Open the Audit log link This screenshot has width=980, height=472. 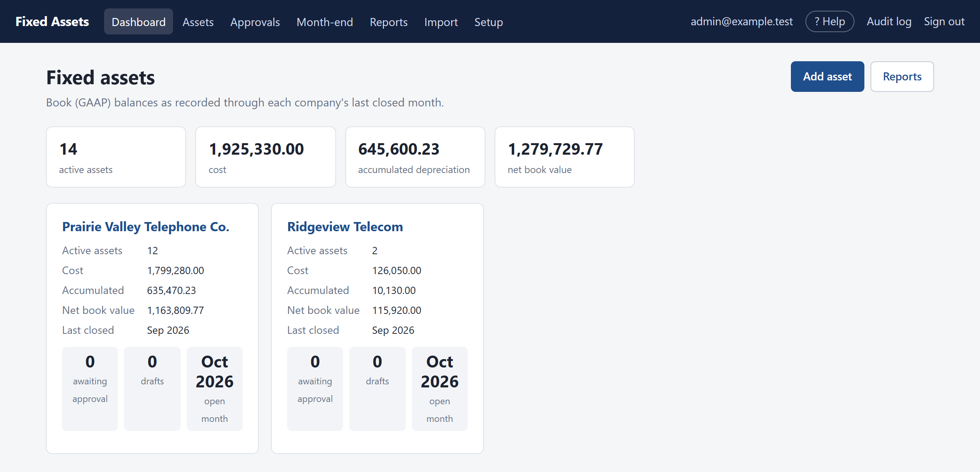889,21
